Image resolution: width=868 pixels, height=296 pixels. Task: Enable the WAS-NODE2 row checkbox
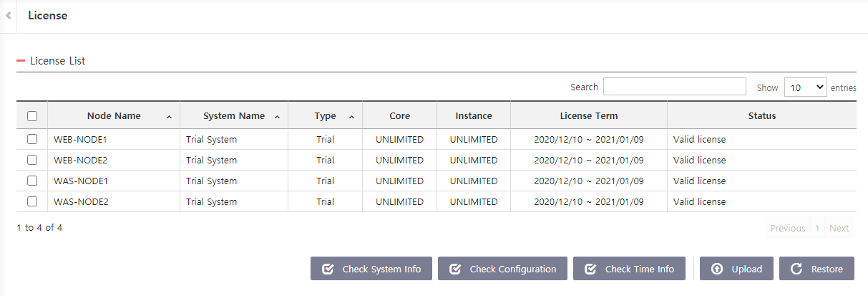(32, 201)
